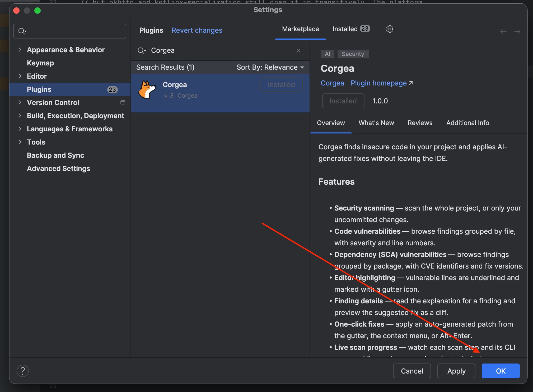Expand Appearance & Behavior section
This screenshot has height=392, width=533.
pos(20,50)
